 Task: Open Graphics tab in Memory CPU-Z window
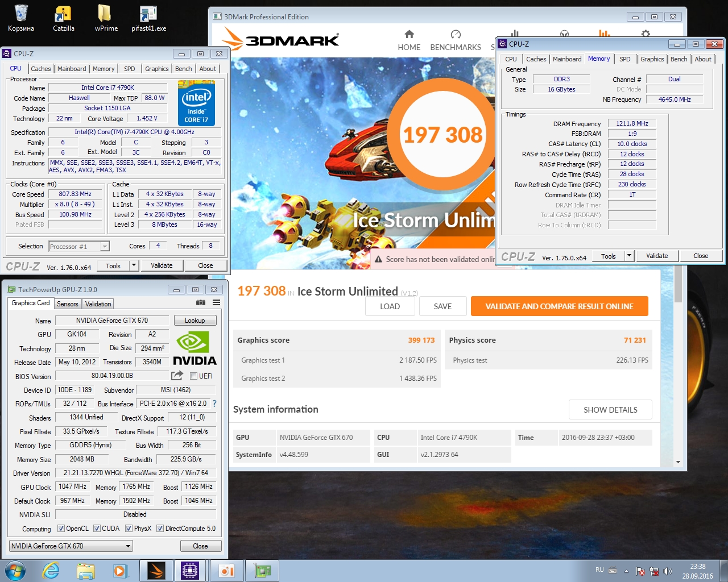click(x=652, y=59)
